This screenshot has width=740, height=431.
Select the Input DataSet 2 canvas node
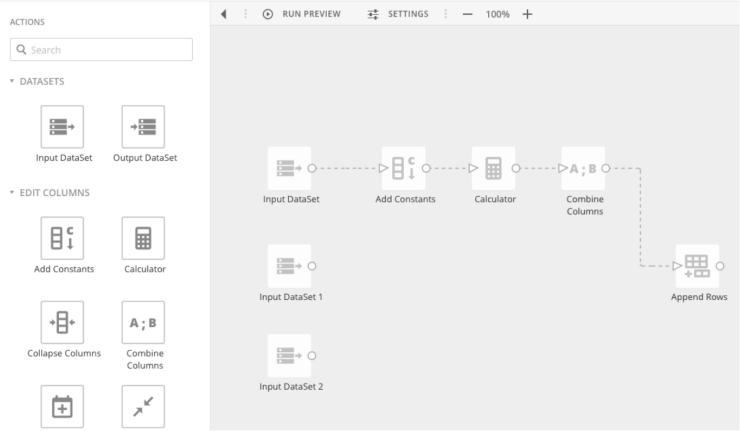(x=289, y=355)
